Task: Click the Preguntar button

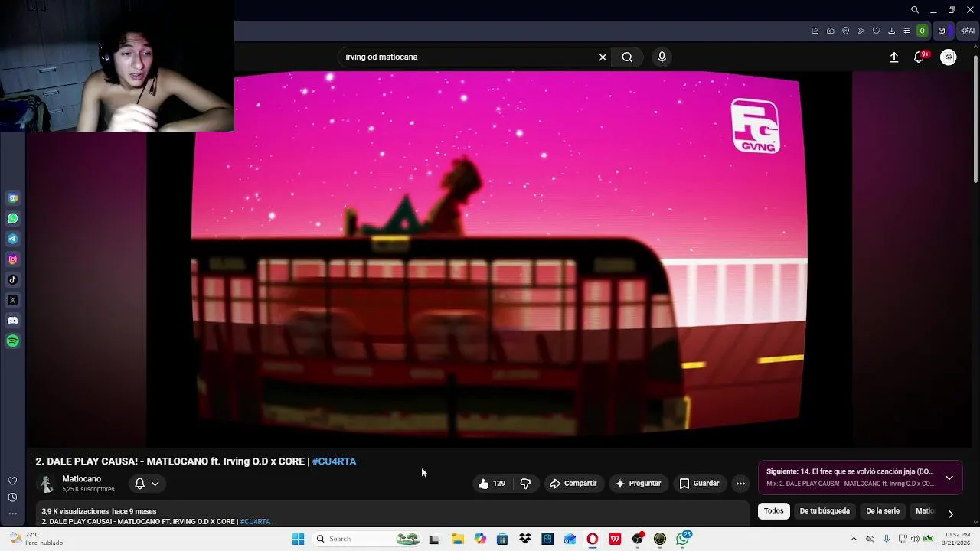Action: 638,484
